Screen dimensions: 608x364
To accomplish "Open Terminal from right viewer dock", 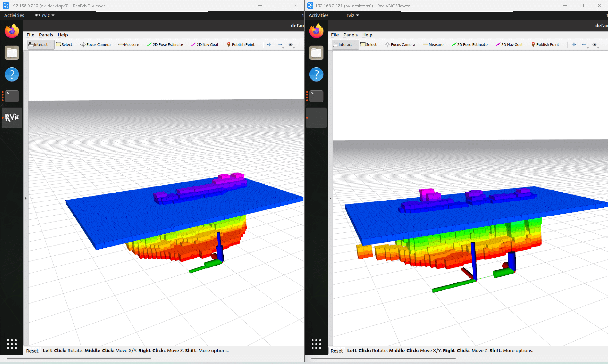I will tap(316, 96).
